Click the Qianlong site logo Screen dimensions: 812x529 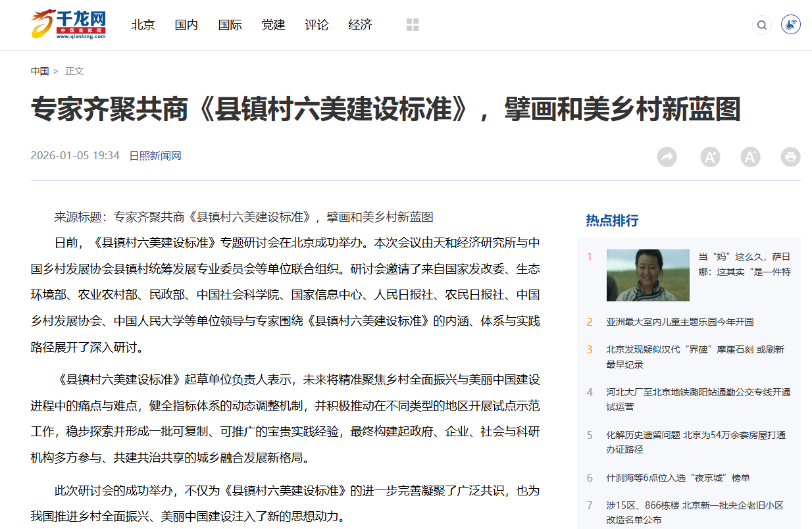(x=68, y=25)
